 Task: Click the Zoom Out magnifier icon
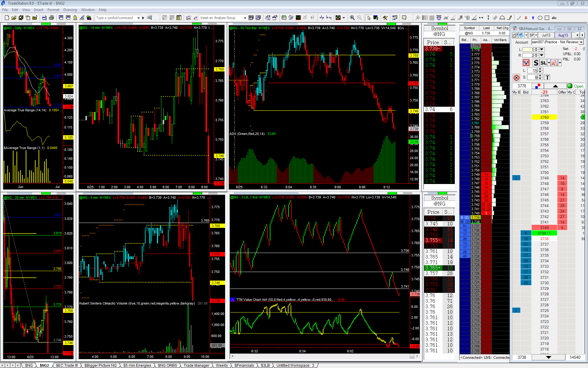(x=359, y=18)
